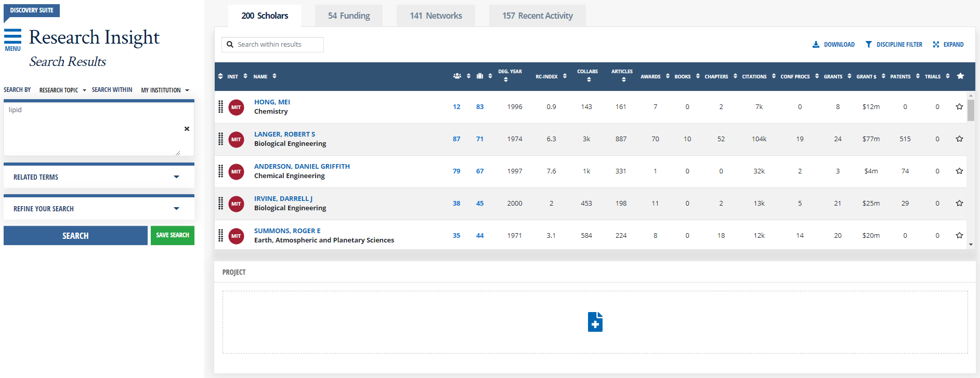Click MIT badge in Anderson row
Viewport: 980px width, 378px height.
pos(237,172)
